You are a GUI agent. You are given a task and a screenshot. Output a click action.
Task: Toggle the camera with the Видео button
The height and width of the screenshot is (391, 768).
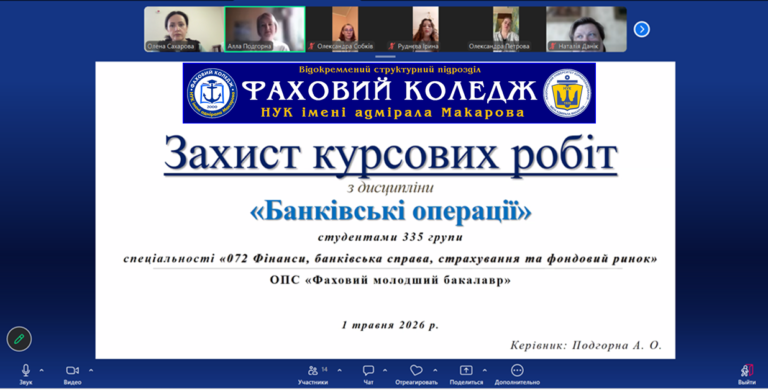click(x=72, y=374)
